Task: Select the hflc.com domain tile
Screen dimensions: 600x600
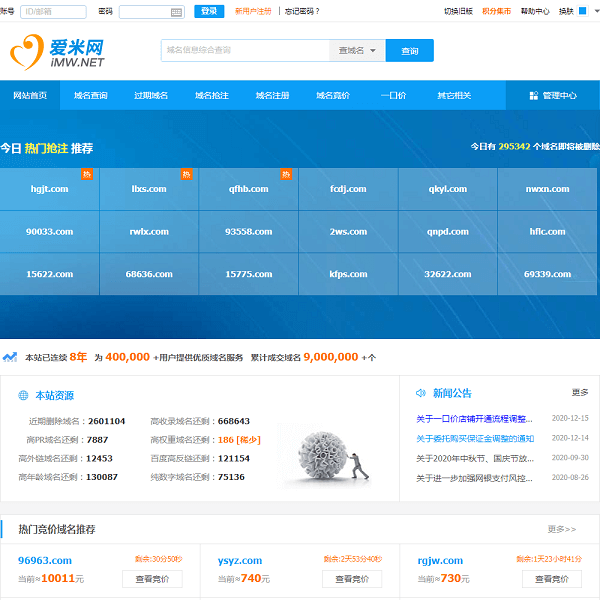Action: [x=547, y=232]
